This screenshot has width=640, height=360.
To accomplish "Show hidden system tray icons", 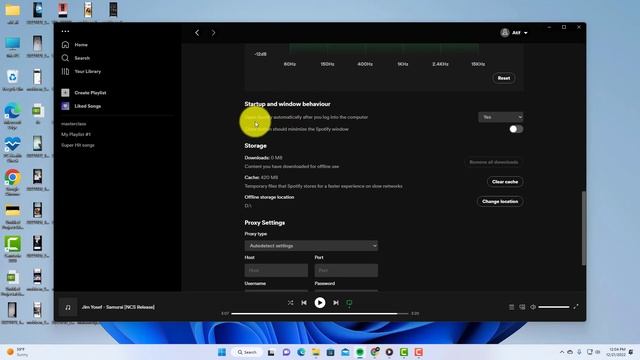I will pos(562,352).
